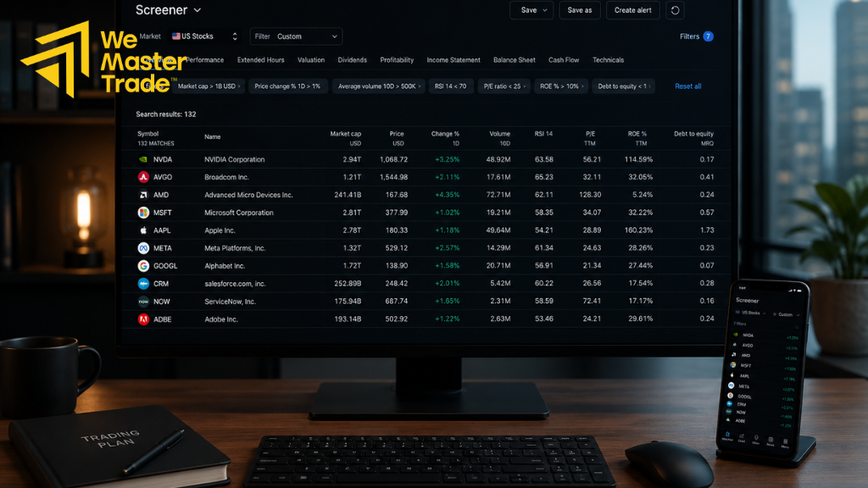Screen dimensions: 868x488
Task: Click the Name column header
Action: click(x=213, y=136)
